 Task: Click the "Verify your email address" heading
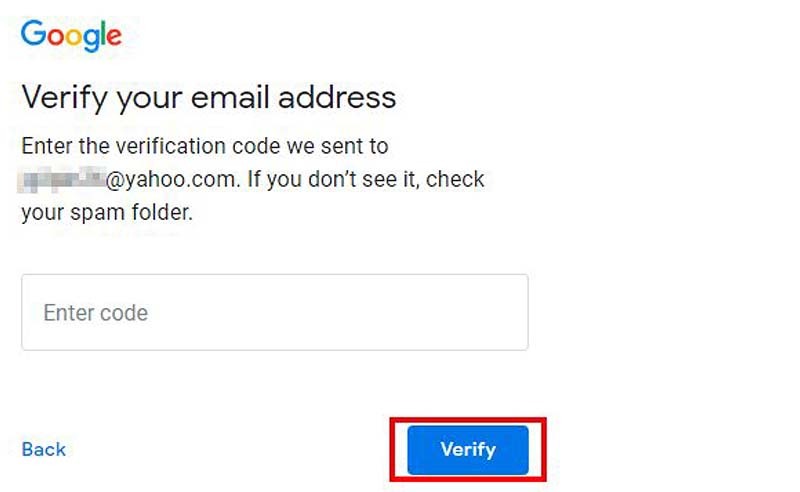pos(209,98)
